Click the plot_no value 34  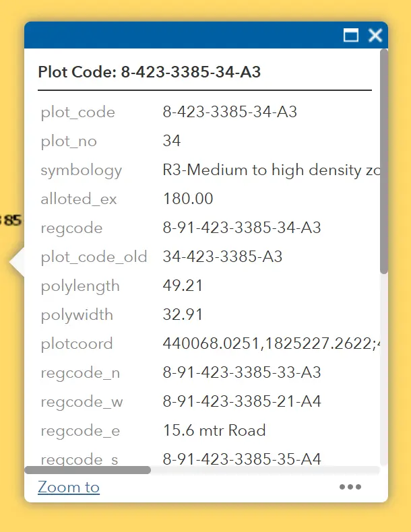tap(172, 141)
